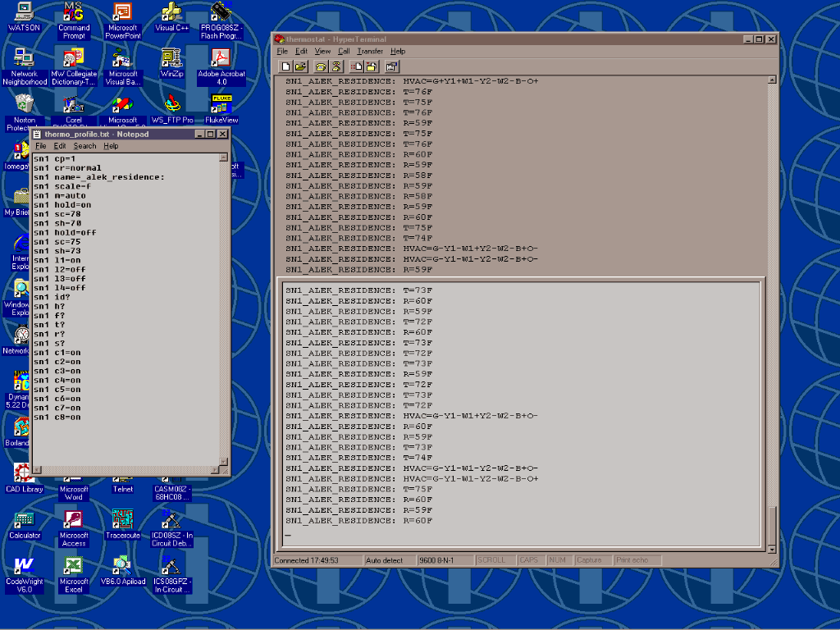Open the Search menu in Notepad

[x=84, y=146]
